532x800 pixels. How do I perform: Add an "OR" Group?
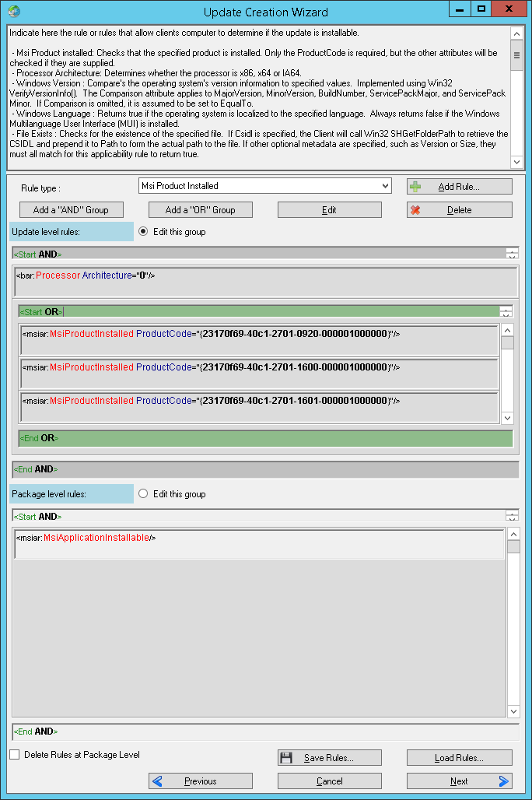[201, 209]
